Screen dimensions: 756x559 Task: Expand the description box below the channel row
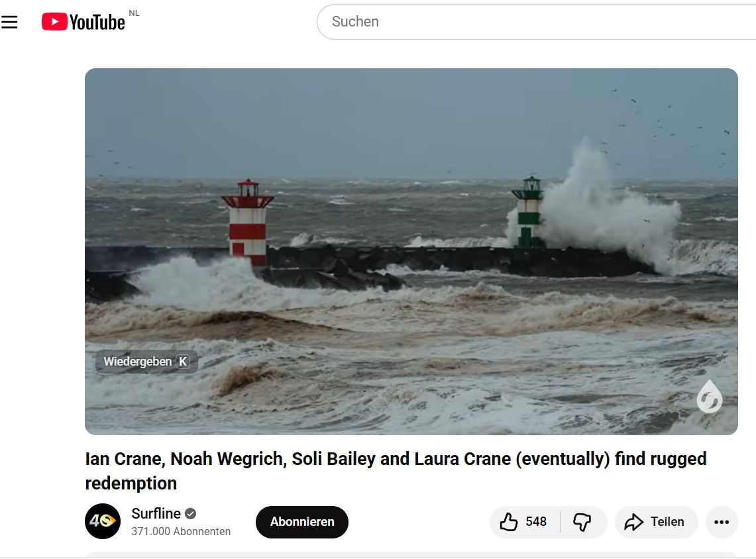coord(411,554)
